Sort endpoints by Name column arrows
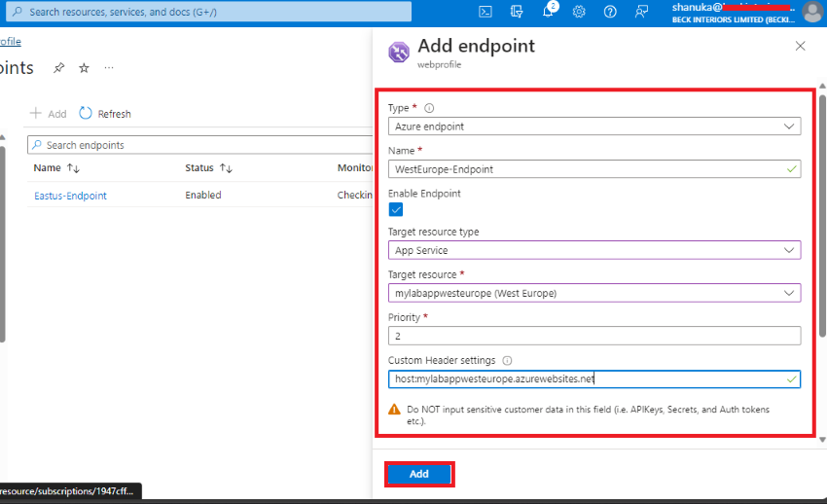Screen dimensions: 827x504 [x=73, y=168]
